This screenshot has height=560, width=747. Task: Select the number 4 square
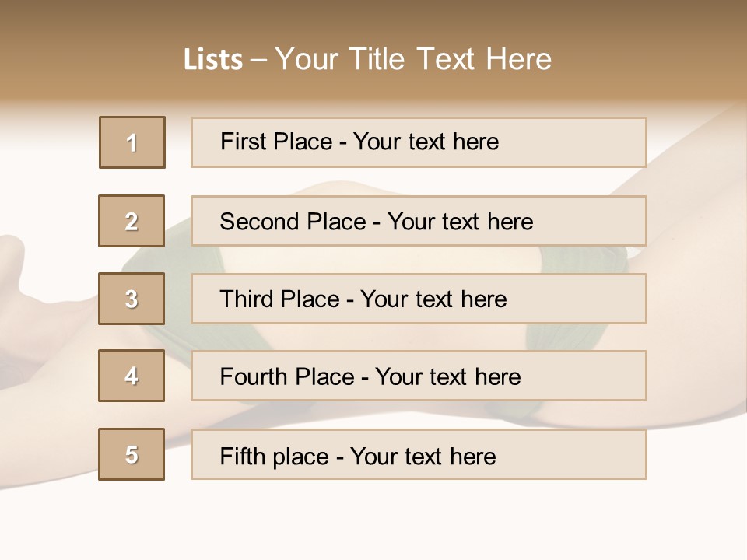pos(132,376)
